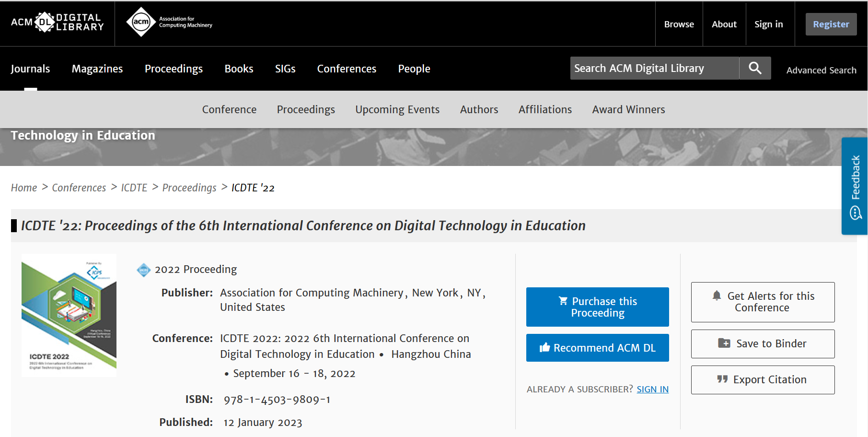Go to the ICDTE breadcrumb
Screen dimensions: 868x437
134,188
